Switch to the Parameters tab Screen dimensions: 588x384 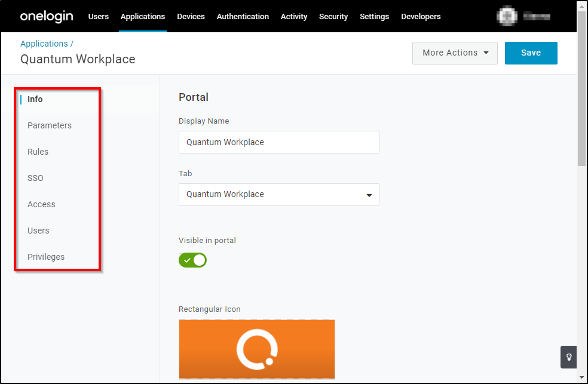tap(50, 125)
